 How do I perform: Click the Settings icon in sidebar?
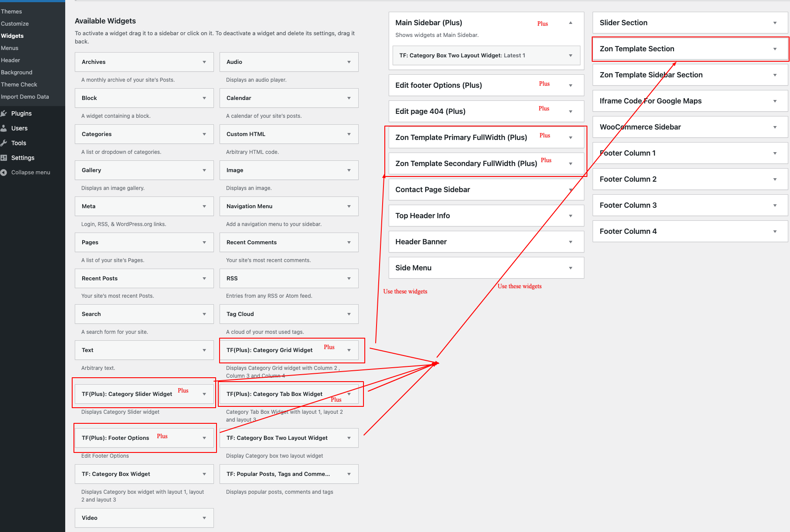[x=4, y=158]
